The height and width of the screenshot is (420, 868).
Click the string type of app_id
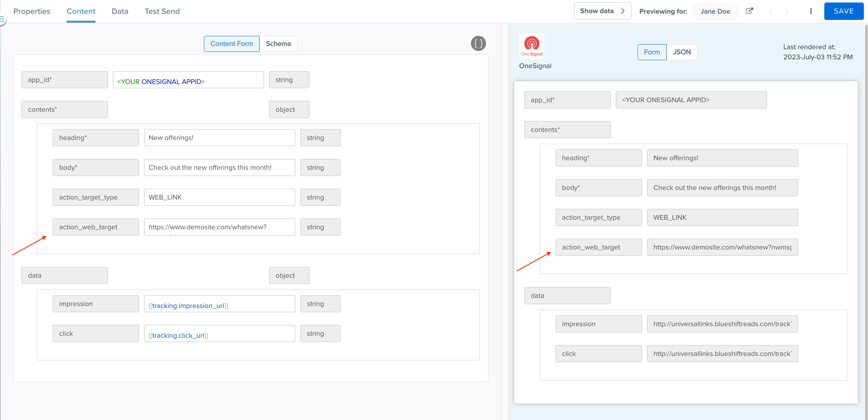click(x=289, y=80)
